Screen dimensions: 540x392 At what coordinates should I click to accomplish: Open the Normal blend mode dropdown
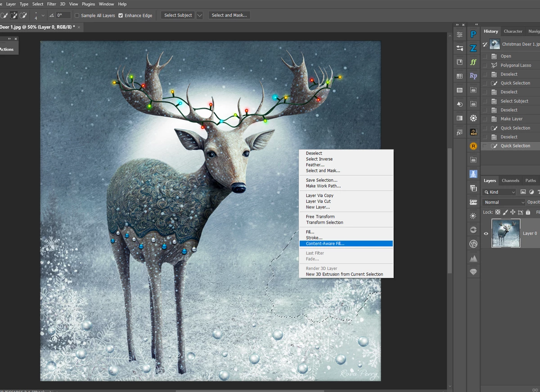click(504, 202)
